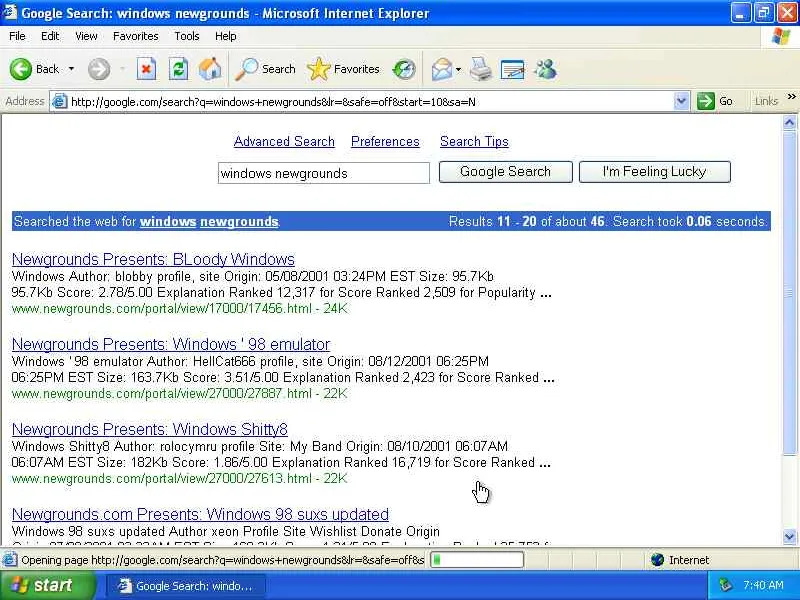
Task: Open the Advanced Search link
Action: tap(284, 141)
